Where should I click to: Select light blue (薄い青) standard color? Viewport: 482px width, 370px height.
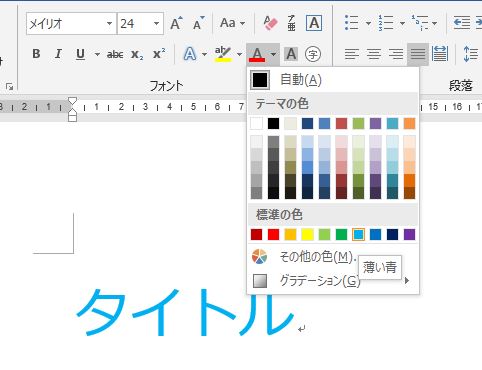358,235
